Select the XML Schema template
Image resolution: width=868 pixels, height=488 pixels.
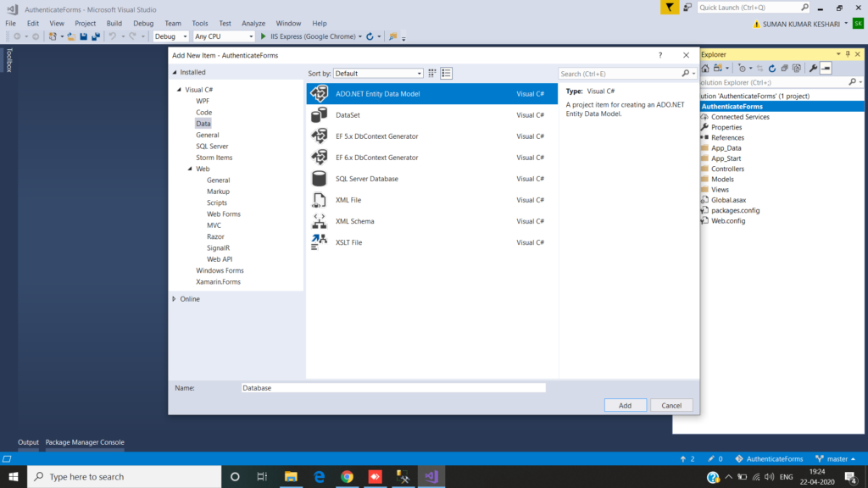click(431, 221)
